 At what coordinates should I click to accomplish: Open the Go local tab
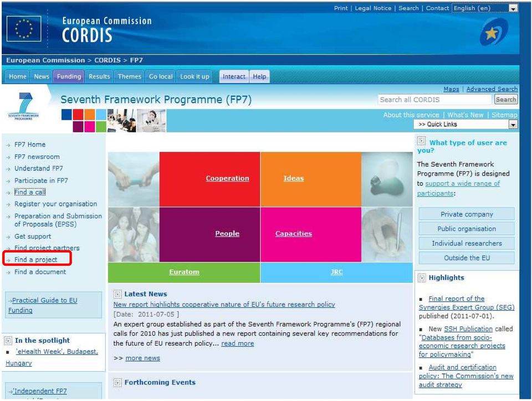(x=161, y=76)
